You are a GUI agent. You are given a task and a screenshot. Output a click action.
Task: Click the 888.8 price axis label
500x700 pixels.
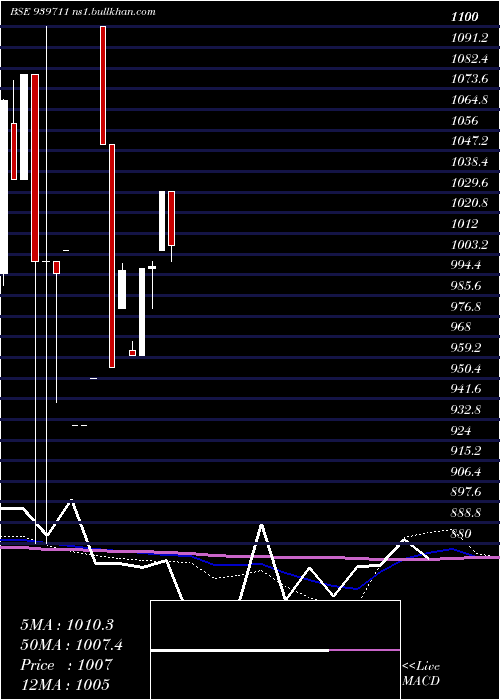click(x=466, y=513)
